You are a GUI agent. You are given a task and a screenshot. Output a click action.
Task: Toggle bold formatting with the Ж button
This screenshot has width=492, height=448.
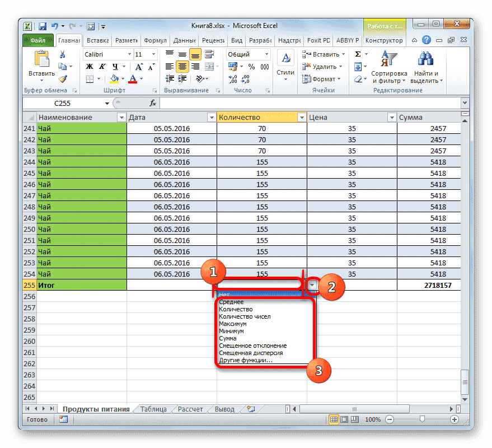pos(89,66)
